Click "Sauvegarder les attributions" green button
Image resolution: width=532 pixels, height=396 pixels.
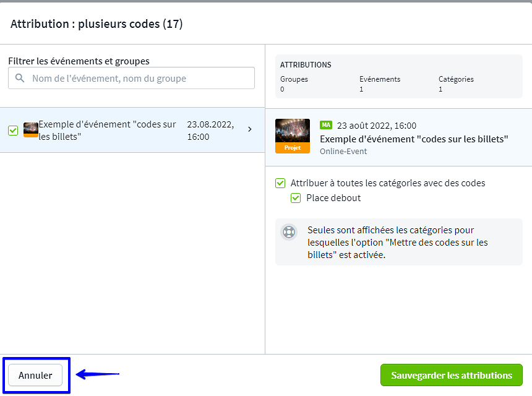(451, 375)
